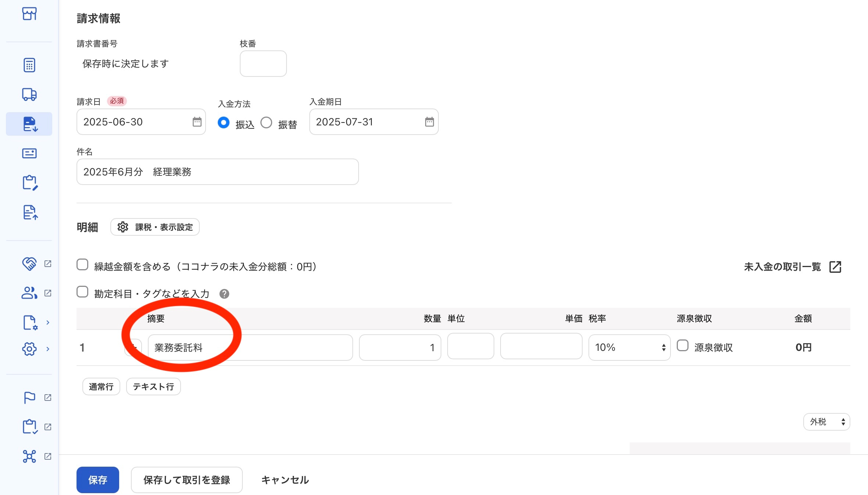Add a テキスト行 row
The height and width of the screenshot is (495, 868).
point(153,387)
